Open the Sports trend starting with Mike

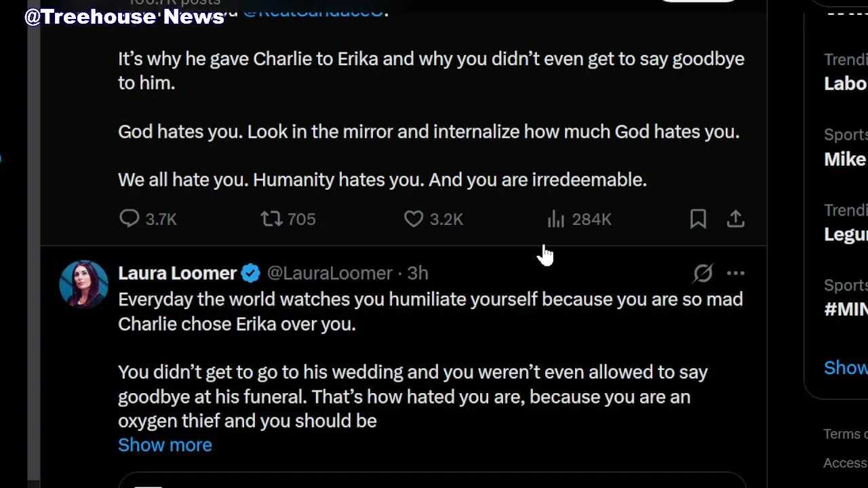[845, 159]
